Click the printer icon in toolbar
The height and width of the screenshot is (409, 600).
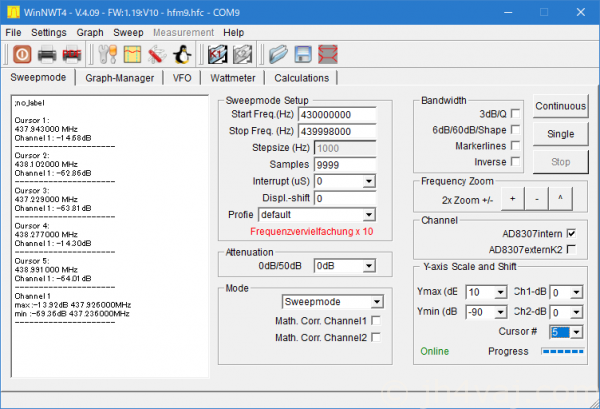(47, 54)
